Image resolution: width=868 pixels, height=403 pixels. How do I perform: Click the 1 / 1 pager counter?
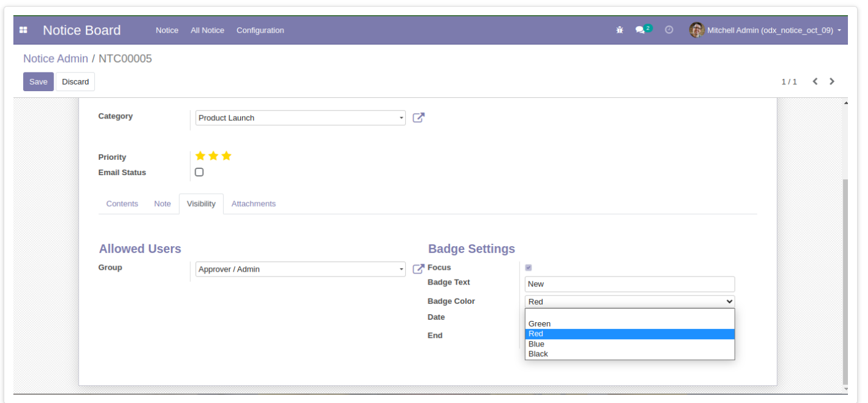tap(789, 81)
